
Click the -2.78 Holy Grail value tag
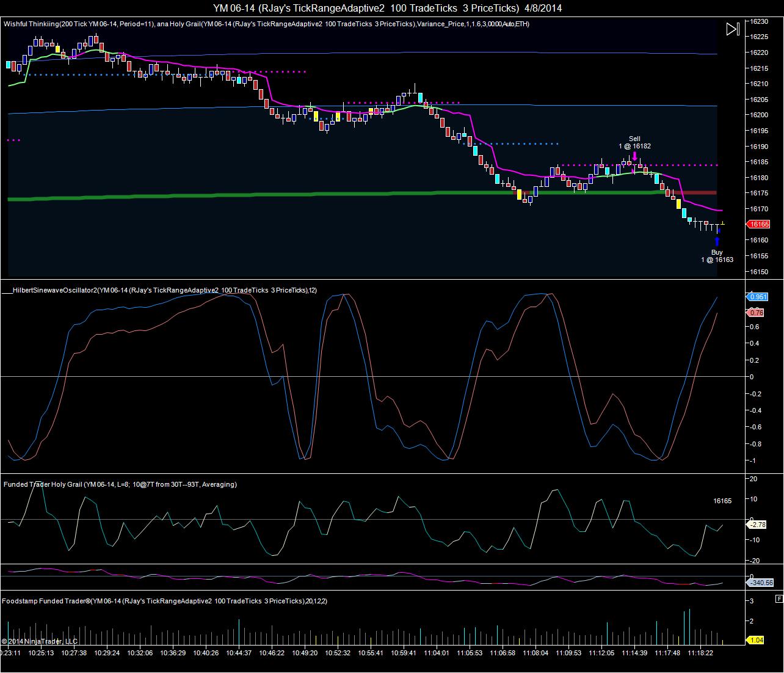757,525
